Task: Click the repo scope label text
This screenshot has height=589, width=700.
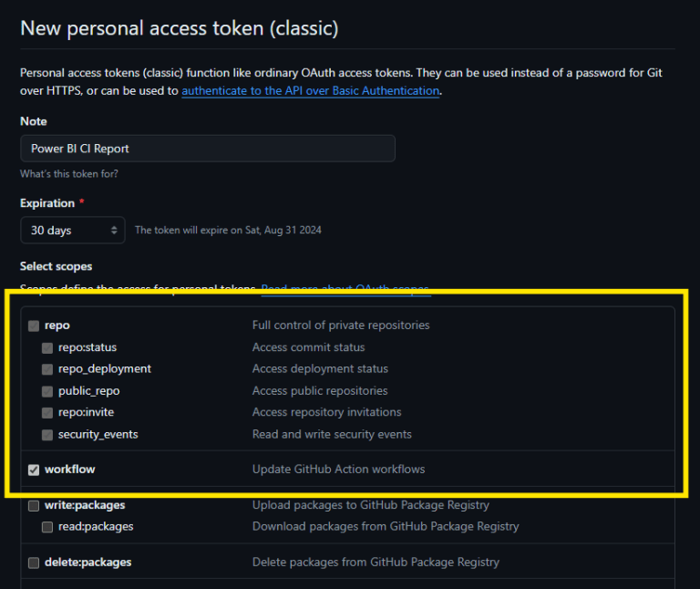Action: [57, 325]
